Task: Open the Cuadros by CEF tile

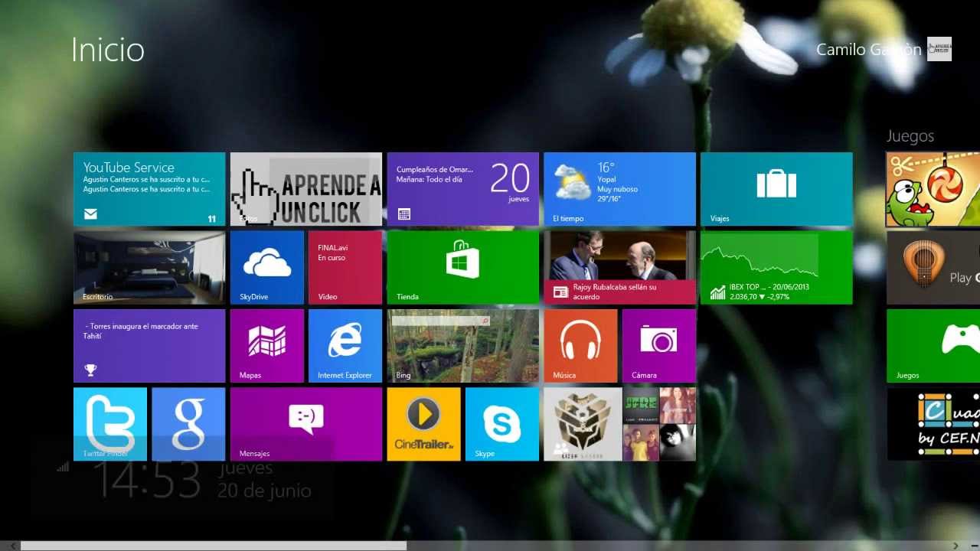Action: point(933,424)
